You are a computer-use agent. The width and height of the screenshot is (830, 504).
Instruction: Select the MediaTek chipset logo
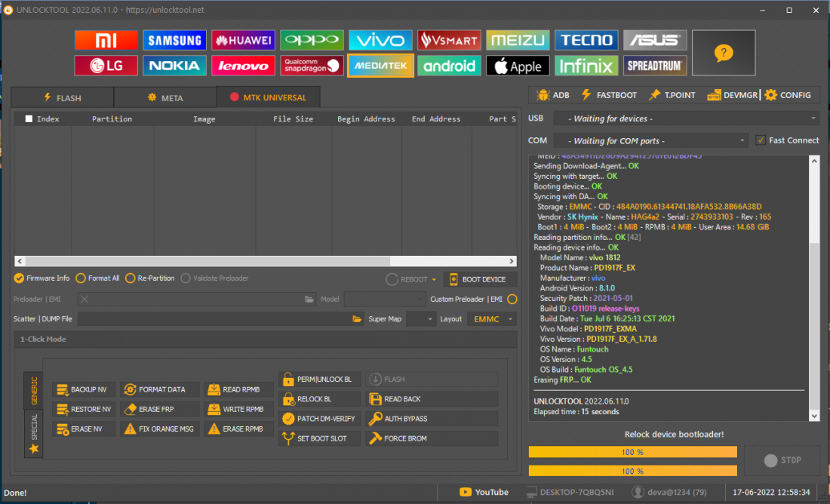coord(380,66)
